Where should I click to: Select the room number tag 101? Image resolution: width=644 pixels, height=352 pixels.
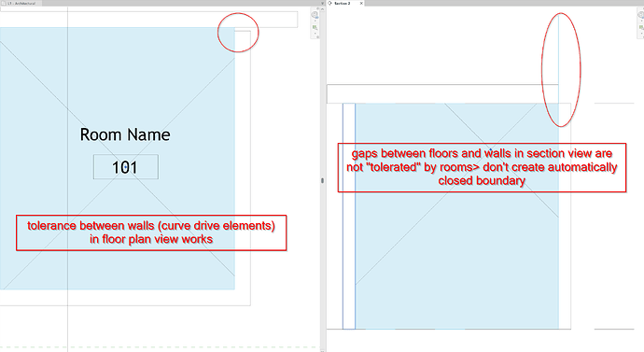tap(126, 167)
